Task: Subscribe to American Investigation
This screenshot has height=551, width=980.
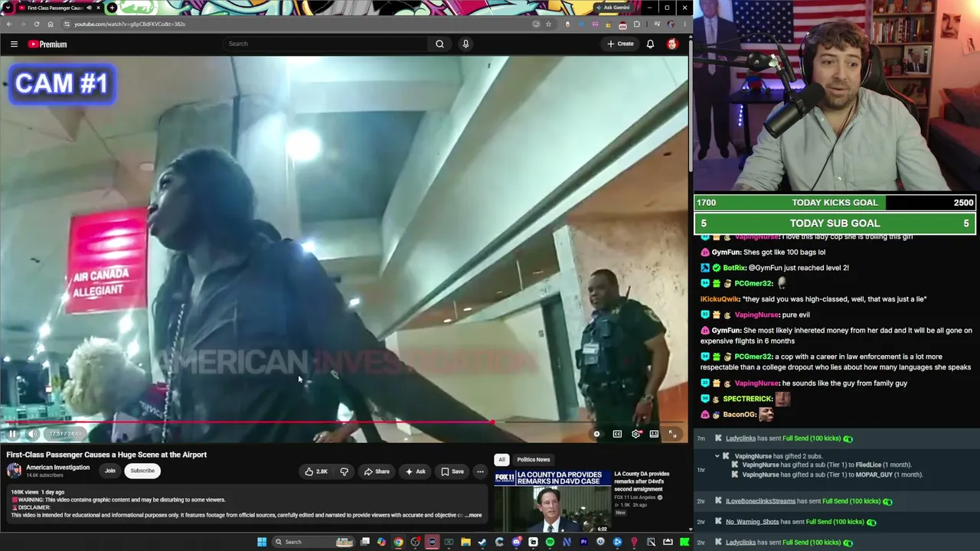Action: click(142, 471)
